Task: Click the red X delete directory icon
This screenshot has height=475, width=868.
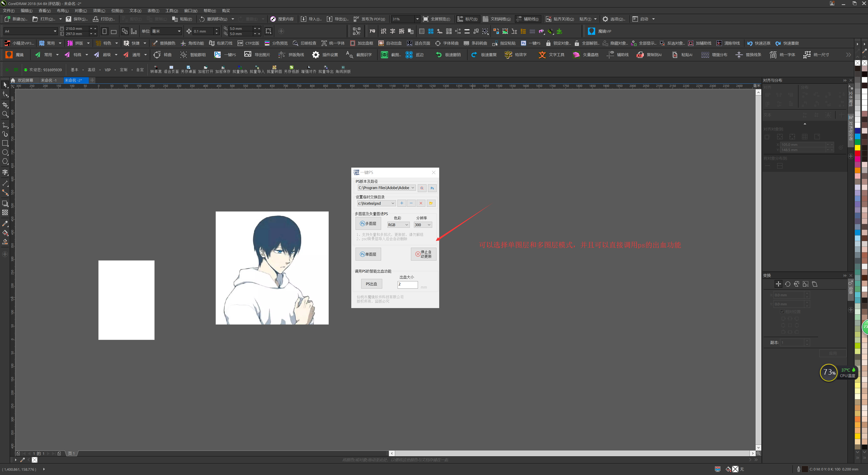Action: coord(421,203)
